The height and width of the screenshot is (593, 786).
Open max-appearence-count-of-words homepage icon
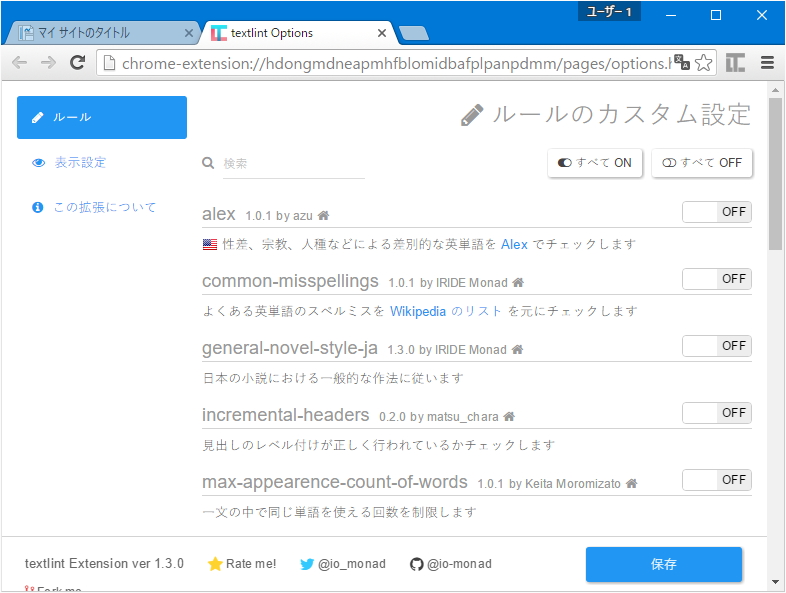[x=631, y=484]
